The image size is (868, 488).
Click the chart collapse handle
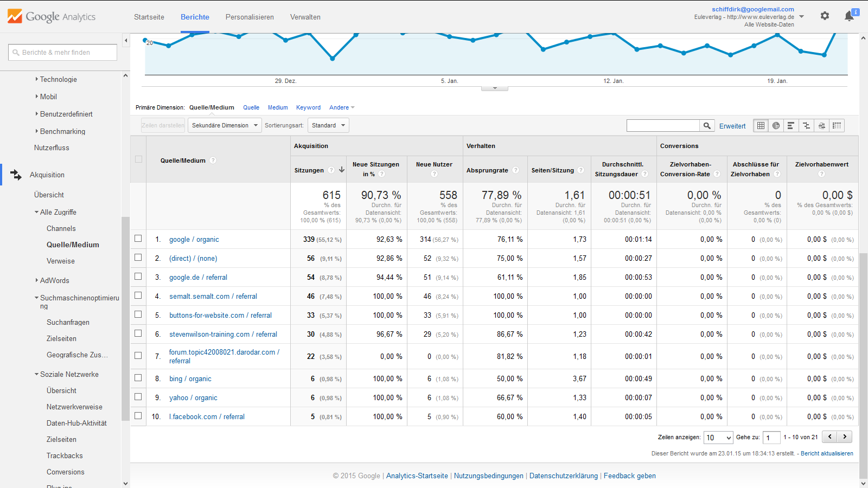[x=495, y=88]
